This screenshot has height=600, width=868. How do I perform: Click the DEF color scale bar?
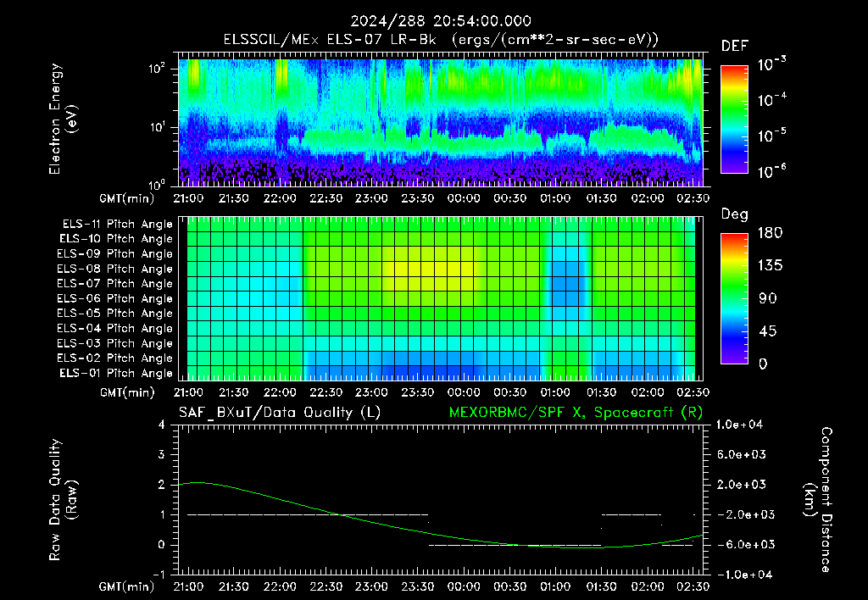[735, 119]
